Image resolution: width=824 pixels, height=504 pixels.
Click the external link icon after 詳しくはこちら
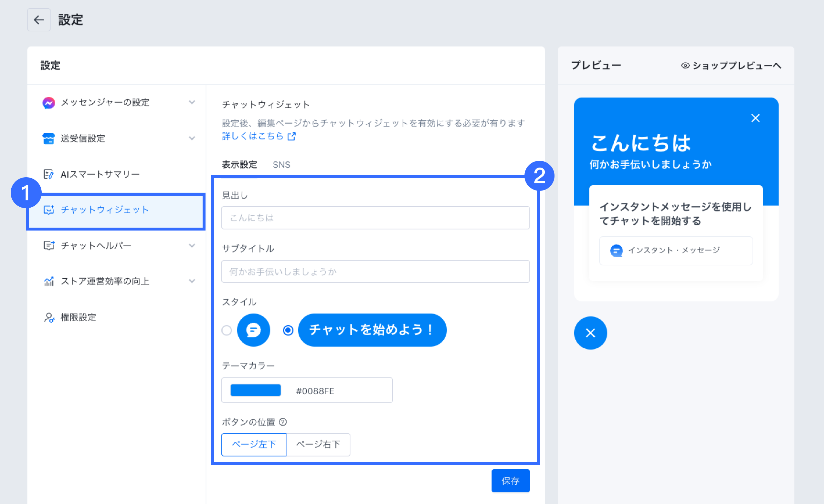(x=291, y=136)
